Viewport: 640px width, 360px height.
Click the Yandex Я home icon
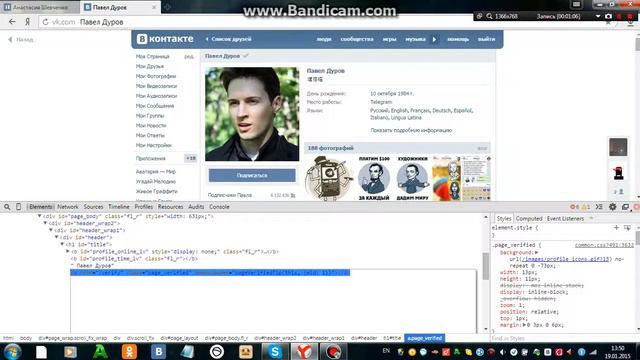point(27,22)
